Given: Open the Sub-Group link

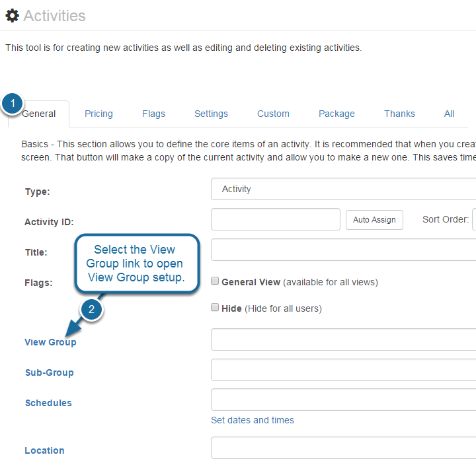Looking at the screenshot, I should (x=50, y=372).
